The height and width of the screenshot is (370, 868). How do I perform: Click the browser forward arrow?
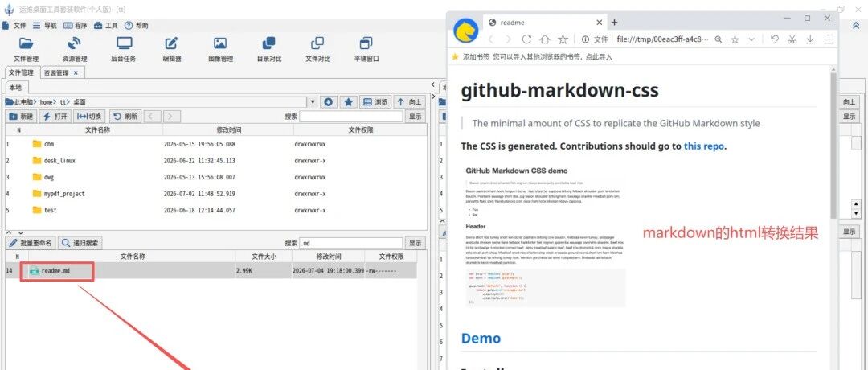point(509,39)
